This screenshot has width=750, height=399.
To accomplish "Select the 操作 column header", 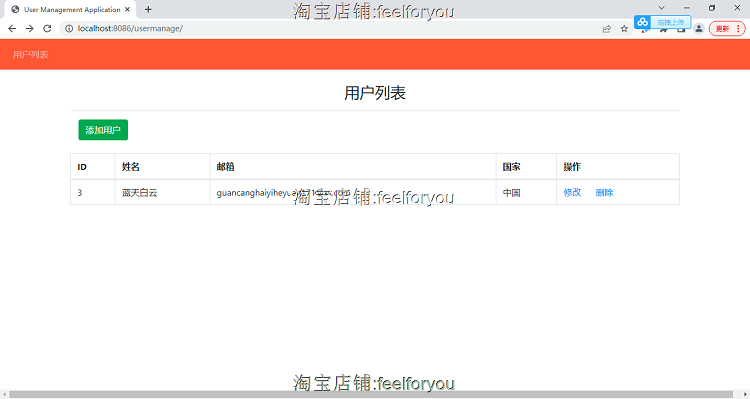I will click(x=618, y=166).
